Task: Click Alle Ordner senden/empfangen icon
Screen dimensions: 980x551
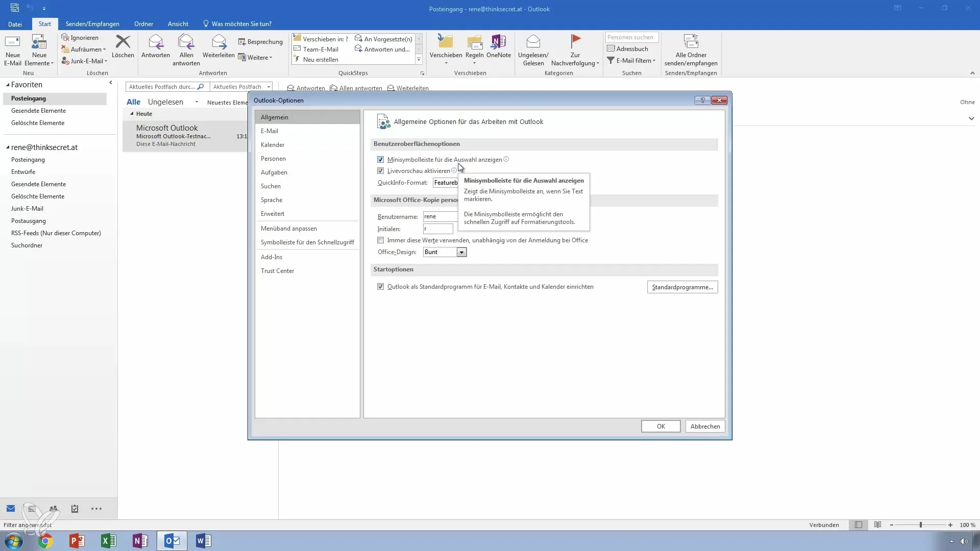Action: click(691, 42)
